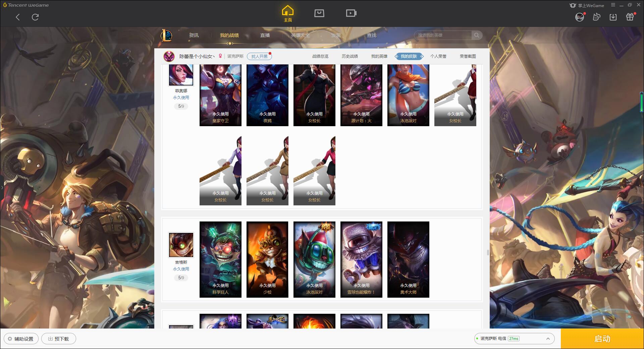Open the download manager icon
The height and width of the screenshot is (349, 644).
(x=613, y=17)
